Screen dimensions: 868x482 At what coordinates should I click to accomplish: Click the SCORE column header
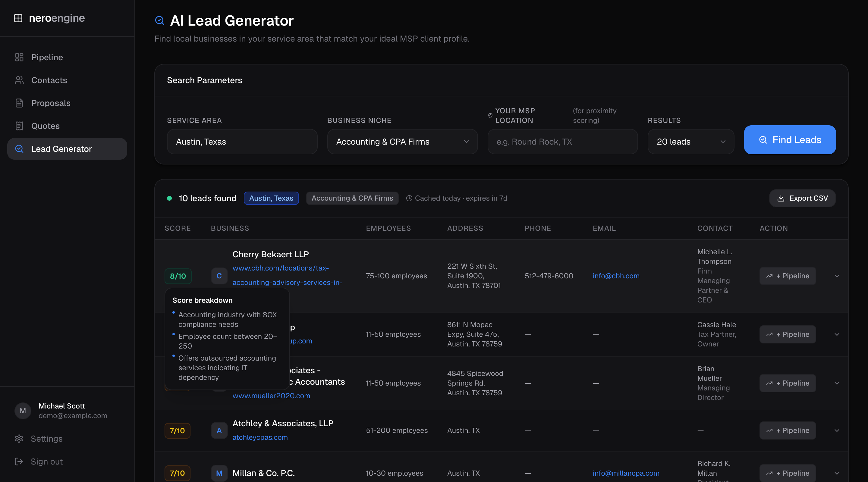(178, 228)
